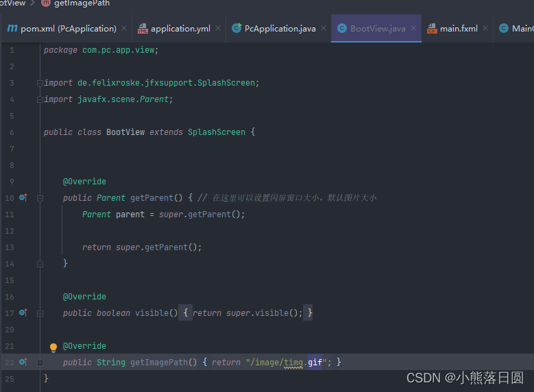Viewport: 534px width, 392px height.
Task: Close the PcApplication.java tab
Action: (324, 29)
